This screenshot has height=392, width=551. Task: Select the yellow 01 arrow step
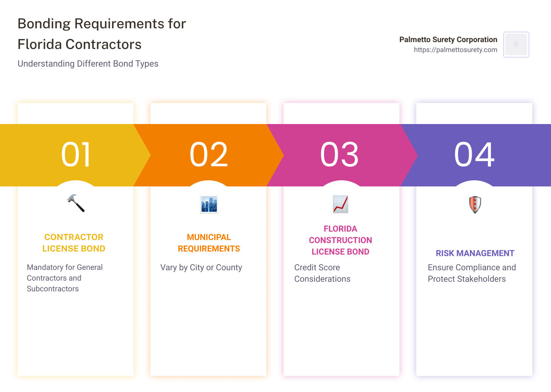76,155
